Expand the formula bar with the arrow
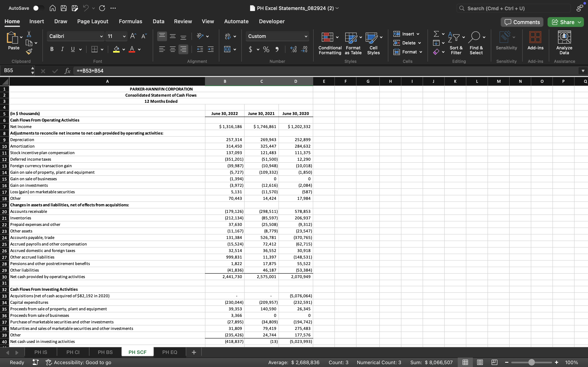This screenshot has width=588, height=367. (583, 71)
